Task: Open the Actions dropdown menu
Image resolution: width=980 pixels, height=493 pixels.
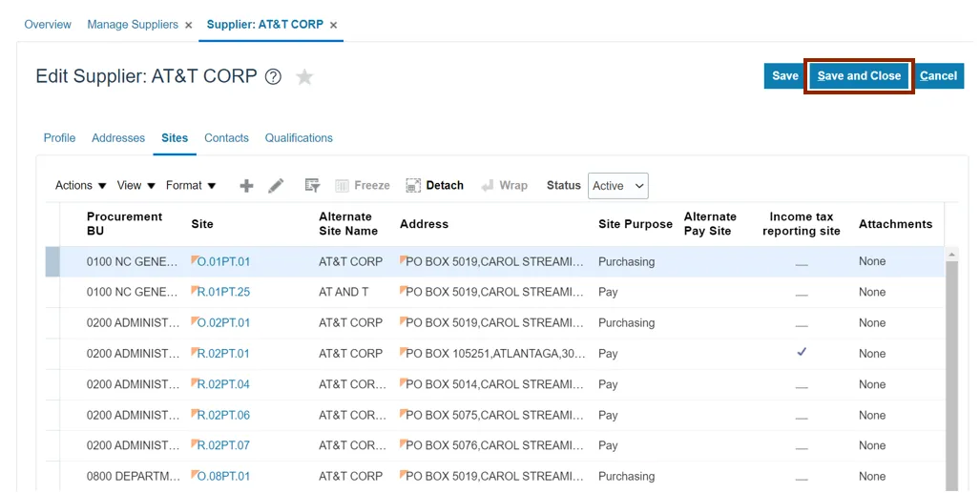Action: pos(80,186)
